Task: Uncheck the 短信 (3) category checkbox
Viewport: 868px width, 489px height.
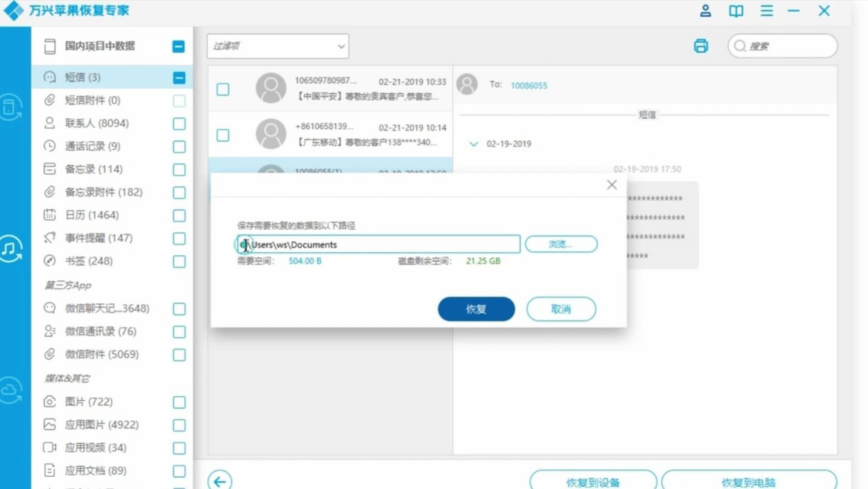Action: (x=179, y=77)
